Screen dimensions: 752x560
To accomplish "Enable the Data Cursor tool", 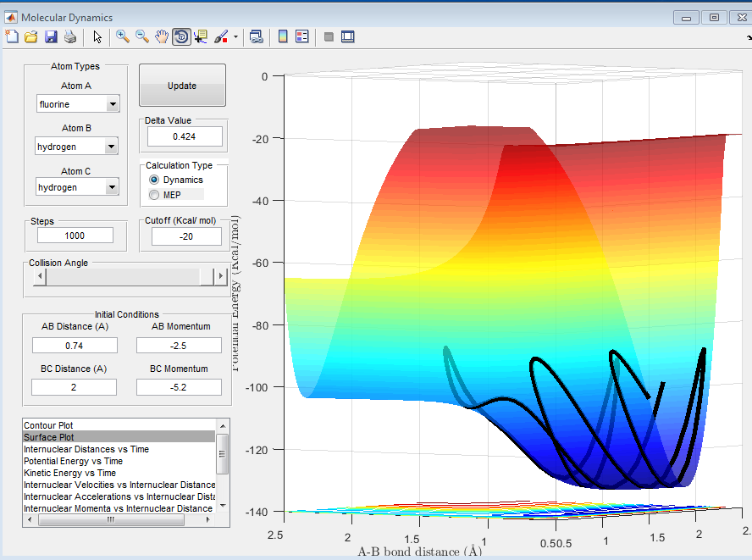I will [x=201, y=36].
